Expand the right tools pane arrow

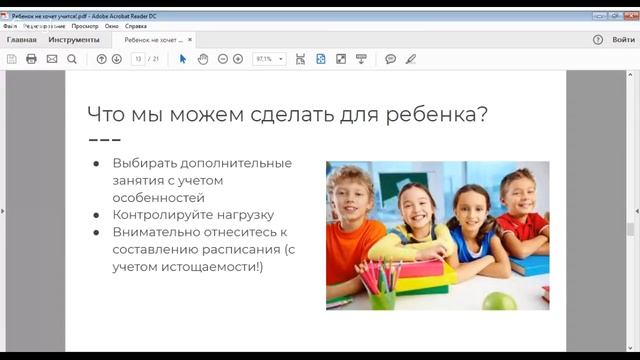click(637, 211)
